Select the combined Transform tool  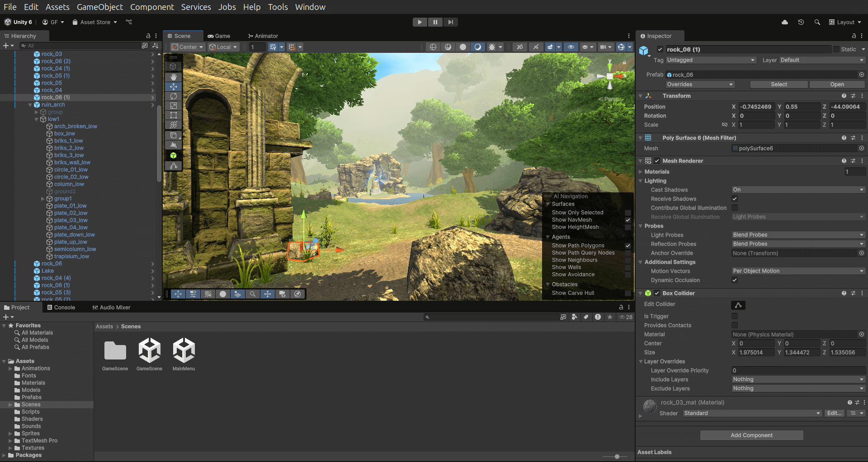173,125
